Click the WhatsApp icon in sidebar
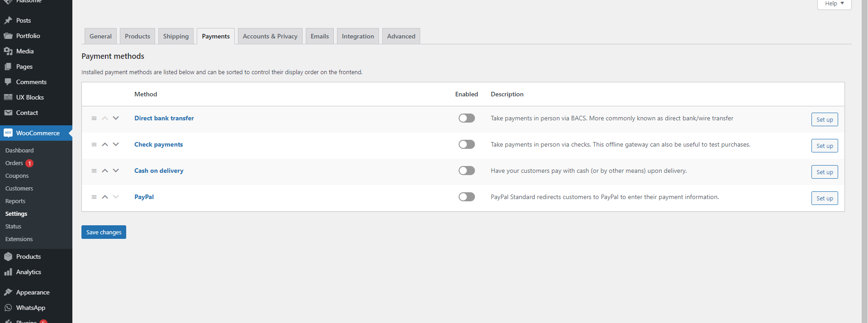Viewport: 868px width, 323px height. click(8, 308)
